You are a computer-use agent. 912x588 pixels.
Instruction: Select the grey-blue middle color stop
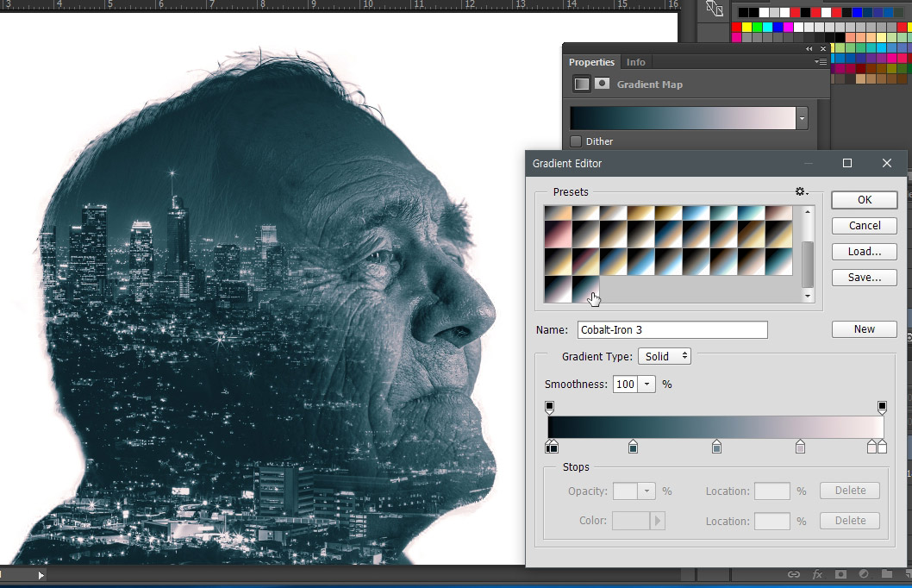click(716, 447)
